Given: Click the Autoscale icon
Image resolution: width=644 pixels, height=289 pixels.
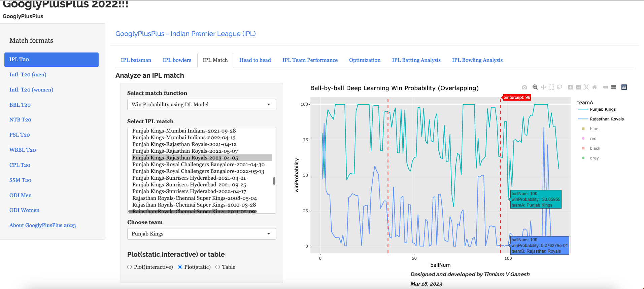Looking at the screenshot, I should point(586,87).
